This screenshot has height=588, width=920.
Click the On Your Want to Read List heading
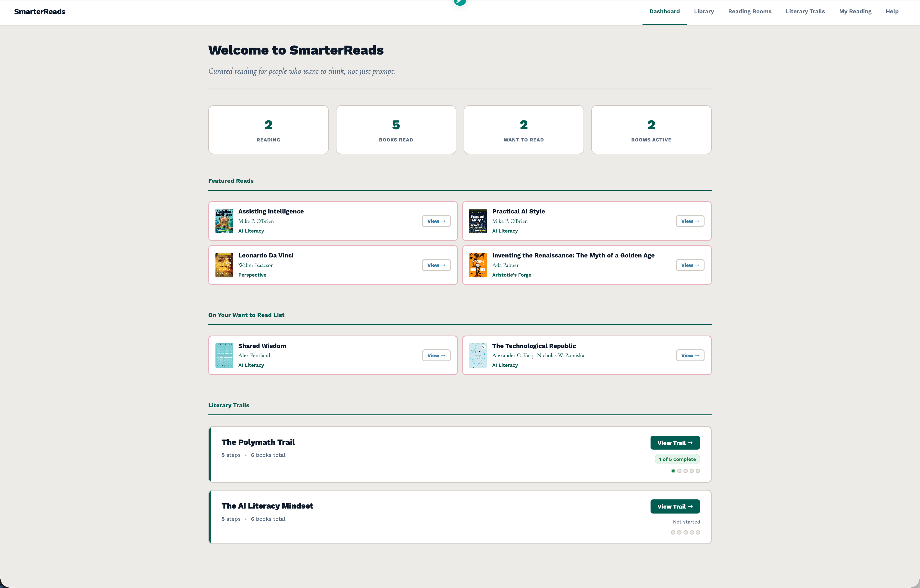point(246,315)
